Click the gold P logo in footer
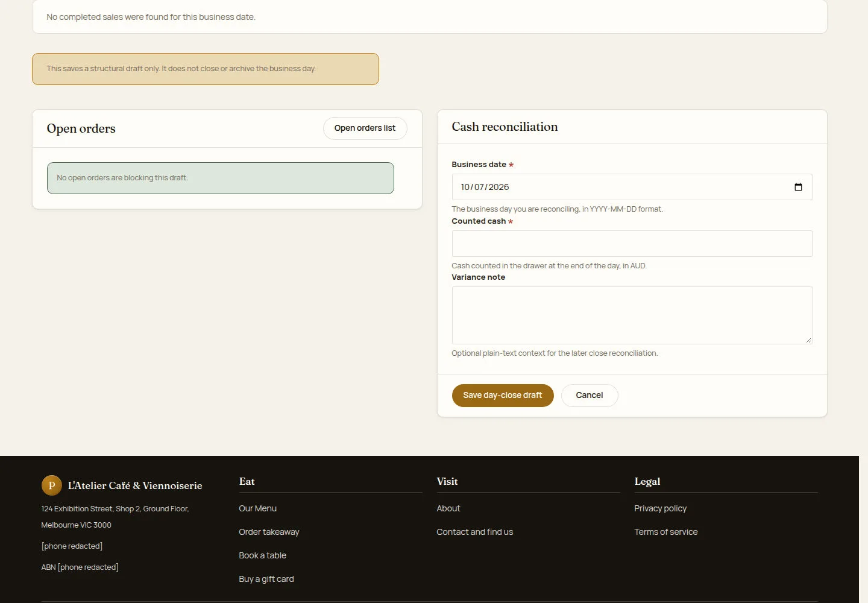The width and height of the screenshot is (868, 603). point(51,485)
